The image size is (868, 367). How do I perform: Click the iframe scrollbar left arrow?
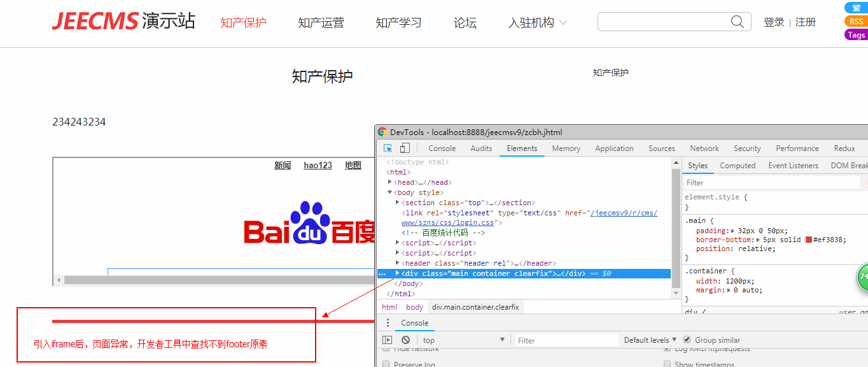(x=59, y=280)
